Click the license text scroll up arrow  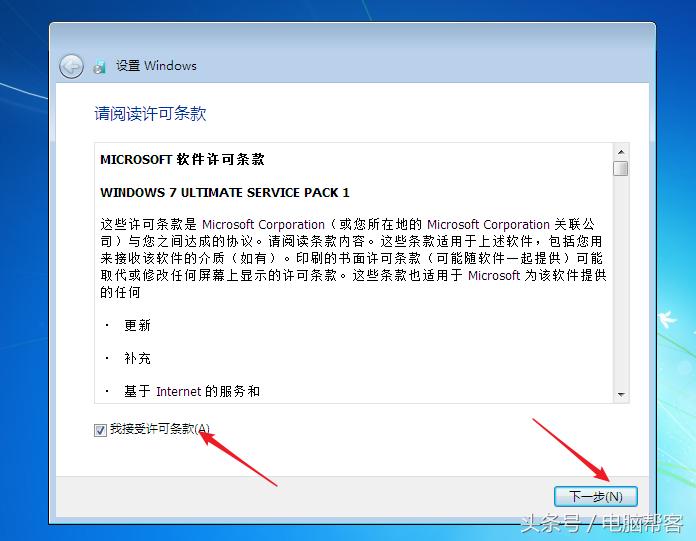[x=621, y=152]
